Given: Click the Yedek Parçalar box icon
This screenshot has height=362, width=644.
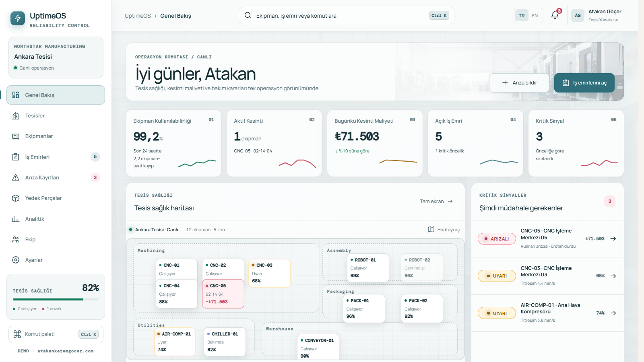Looking at the screenshot, I should click(16, 198).
